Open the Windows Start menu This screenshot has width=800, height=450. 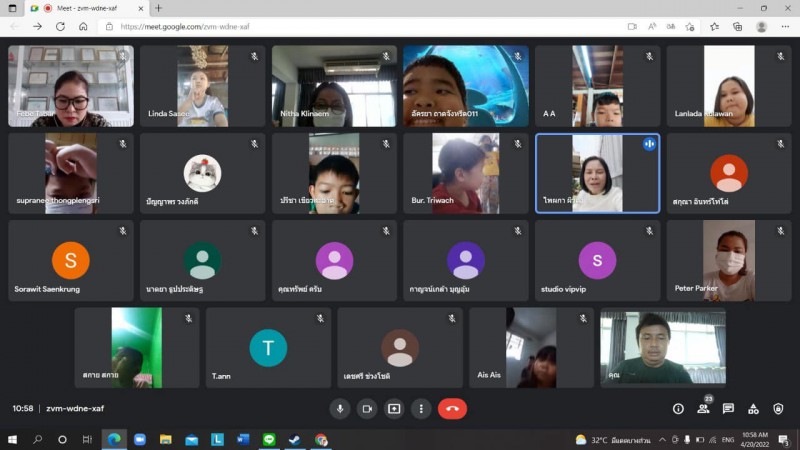coord(13,439)
